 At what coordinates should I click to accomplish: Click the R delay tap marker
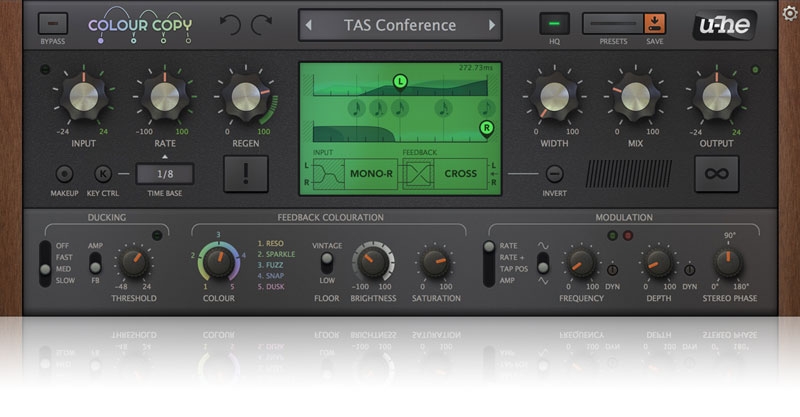click(x=487, y=127)
